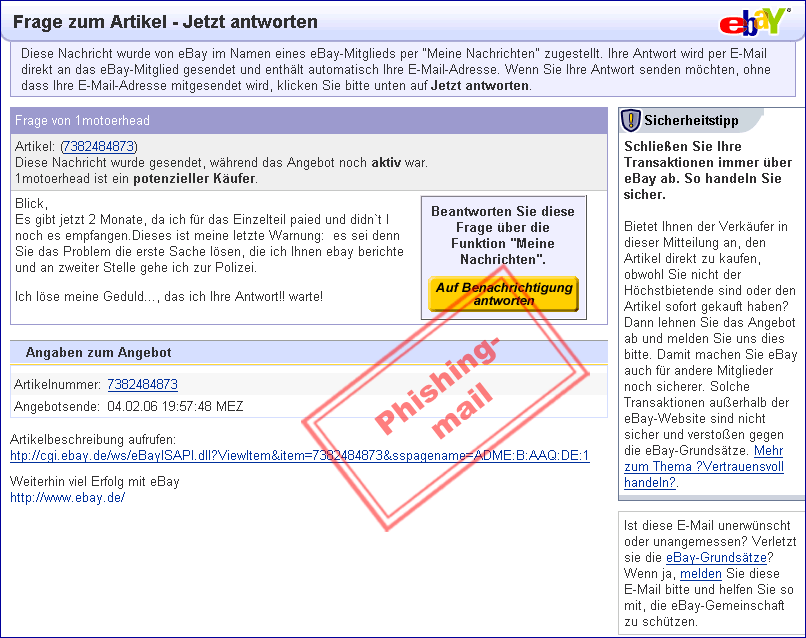Click the 'Angaben zum Angebot' section header
Viewport: 806px width, 638px height.
(x=309, y=353)
